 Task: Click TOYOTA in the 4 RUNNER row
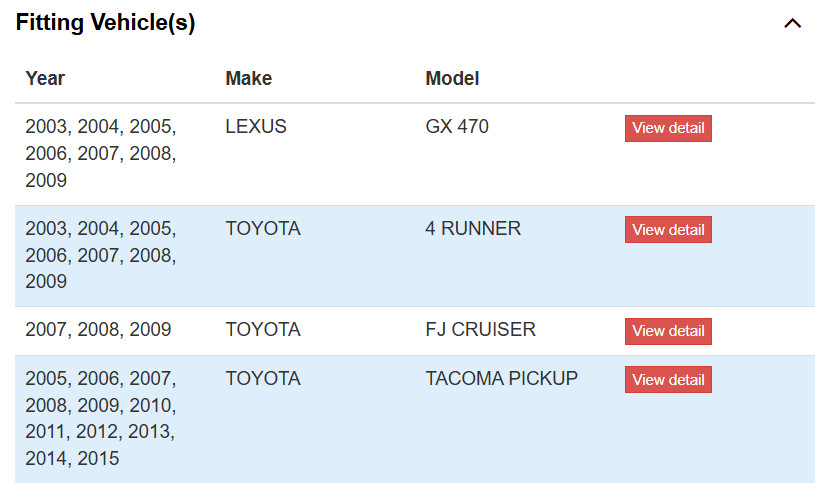point(263,228)
